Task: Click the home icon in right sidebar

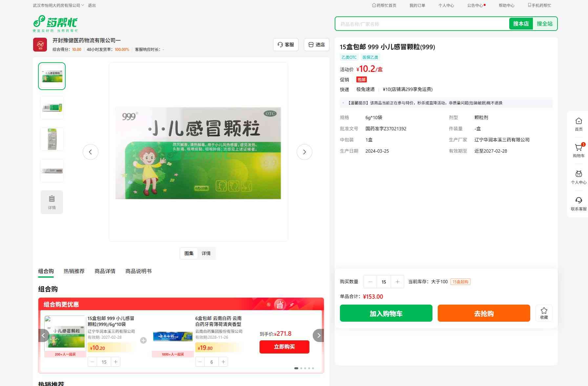Action: [578, 124]
